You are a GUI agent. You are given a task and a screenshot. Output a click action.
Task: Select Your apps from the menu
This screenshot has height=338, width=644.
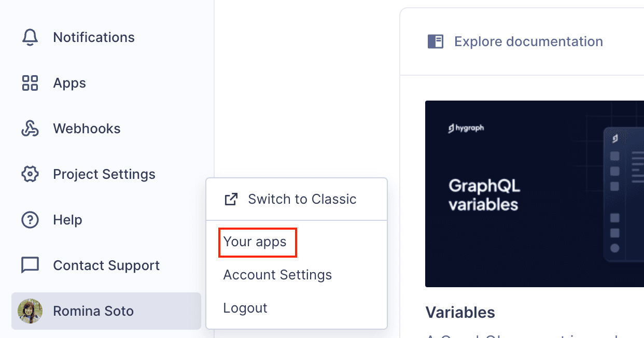(x=255, y=242)
